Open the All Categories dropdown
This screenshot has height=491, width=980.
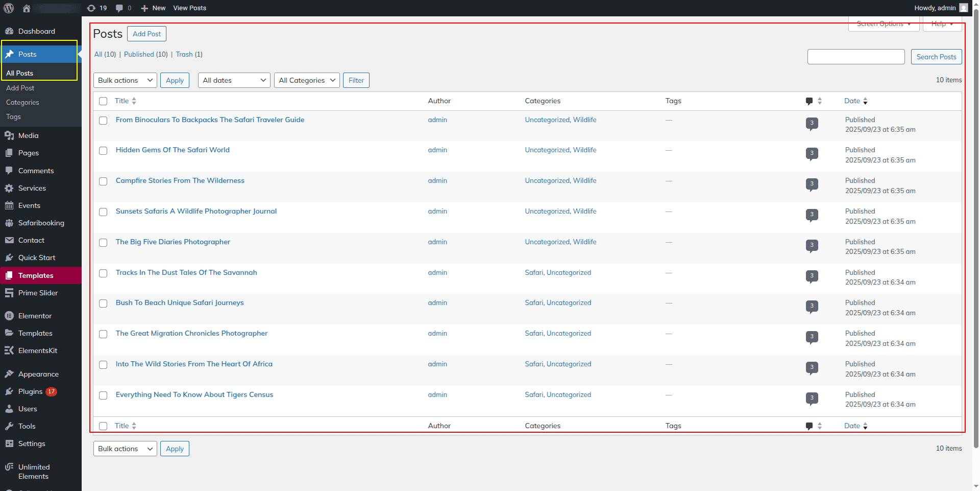[x=306, y=80]
